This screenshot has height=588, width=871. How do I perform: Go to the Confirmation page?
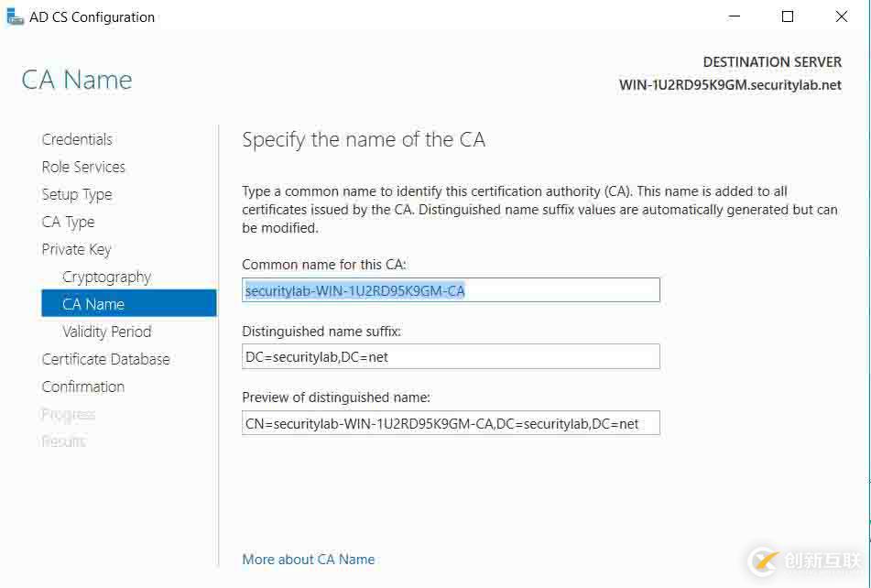(x=82, y=387)
